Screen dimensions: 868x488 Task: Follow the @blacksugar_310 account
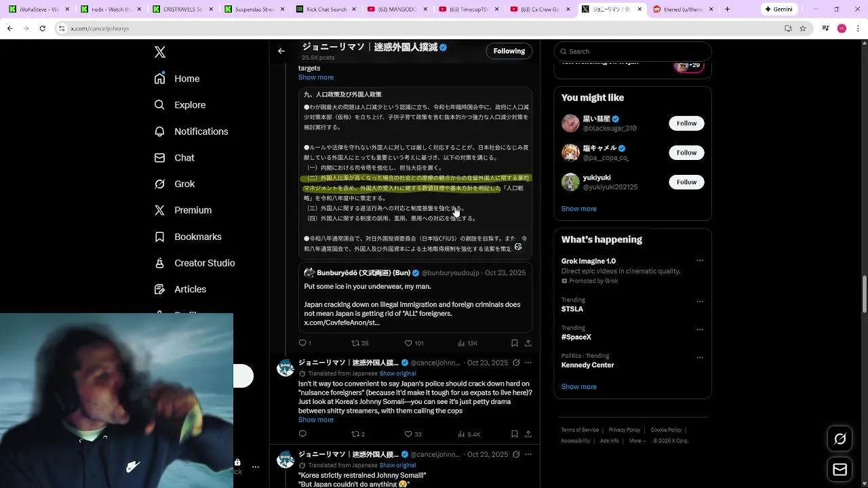686,123
